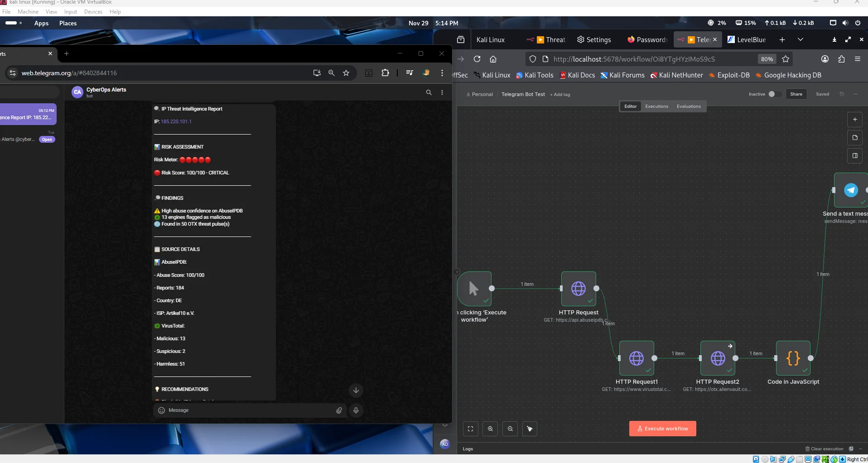Go to the Firefox home page
The image size is (868, 463).
(x=493, y=59)
